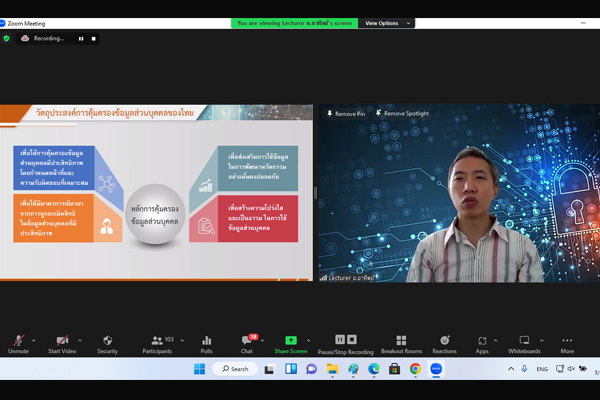Expand arrow next to Whiteboards
The height and width of the screenshot is (400, 600).
542,340
